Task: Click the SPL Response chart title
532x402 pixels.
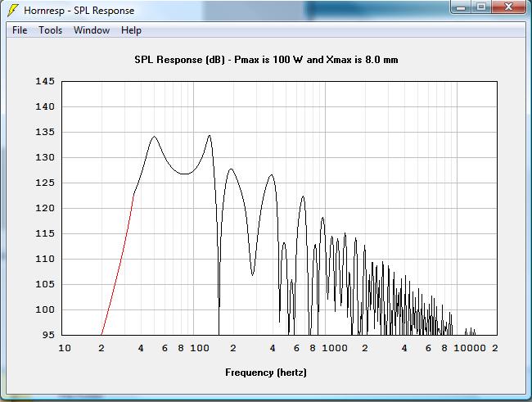Action: point(266,60)
